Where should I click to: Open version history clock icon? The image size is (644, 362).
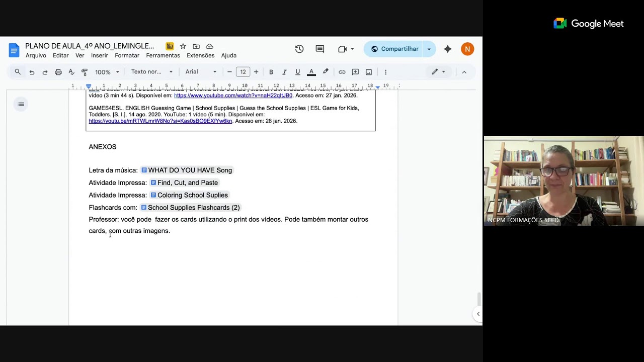[x=299, y=49]
